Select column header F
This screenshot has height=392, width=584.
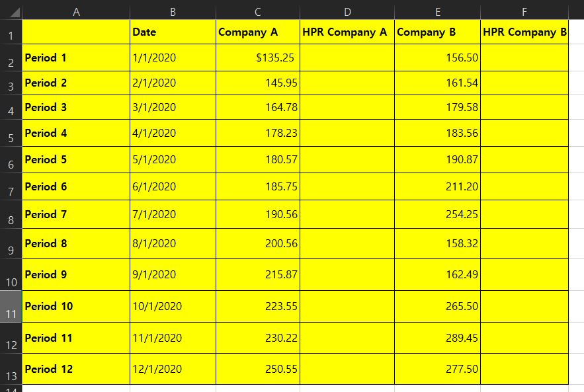tap(524, 11)
